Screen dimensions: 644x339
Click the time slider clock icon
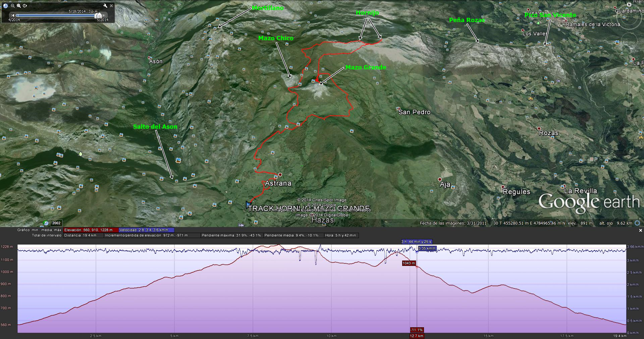[x=6, y=6]
